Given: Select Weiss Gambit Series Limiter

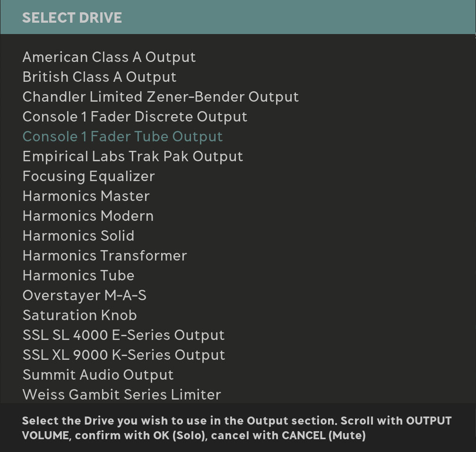Looking at the screenshot, I should coord(121,395).
